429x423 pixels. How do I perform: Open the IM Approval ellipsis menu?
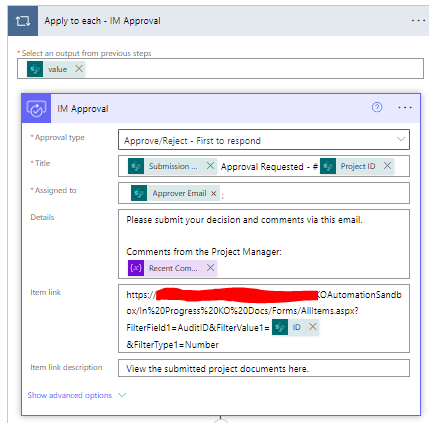pos(405,108)
